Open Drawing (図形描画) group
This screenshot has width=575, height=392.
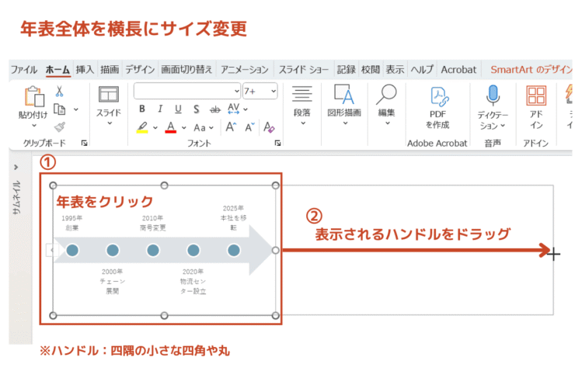[x=344, y=105]
